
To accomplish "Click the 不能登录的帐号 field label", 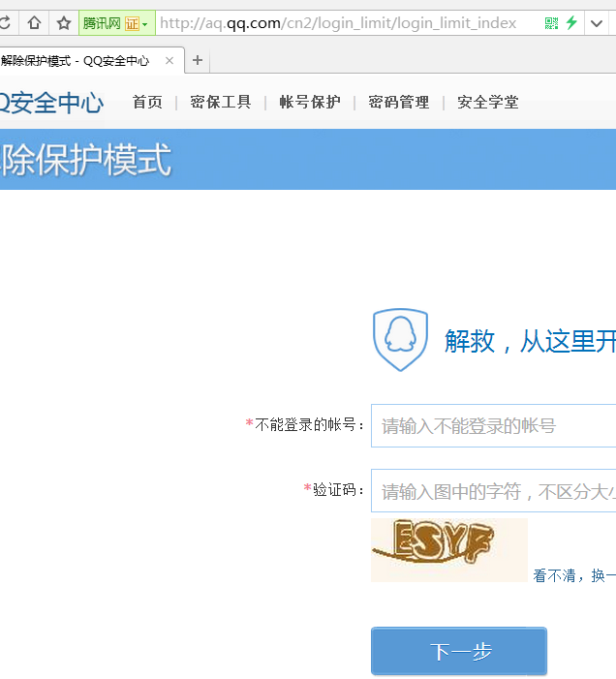I will [x=306, y=424].
